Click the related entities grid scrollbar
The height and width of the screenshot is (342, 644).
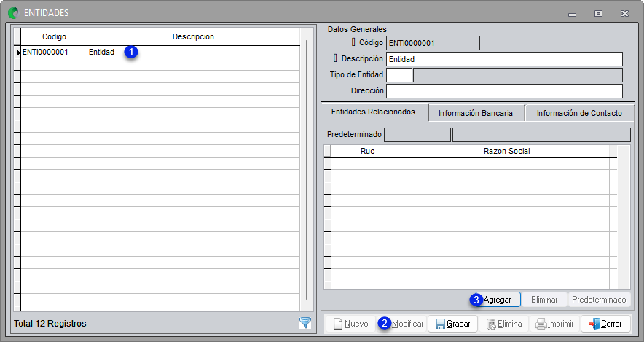pos(624,217)
